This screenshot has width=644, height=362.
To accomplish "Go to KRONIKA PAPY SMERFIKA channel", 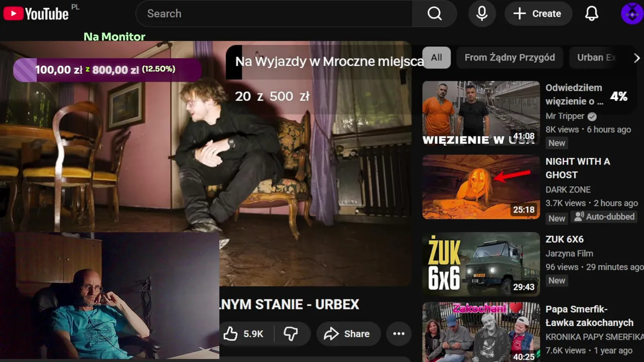I will click(x=594, y=337).
